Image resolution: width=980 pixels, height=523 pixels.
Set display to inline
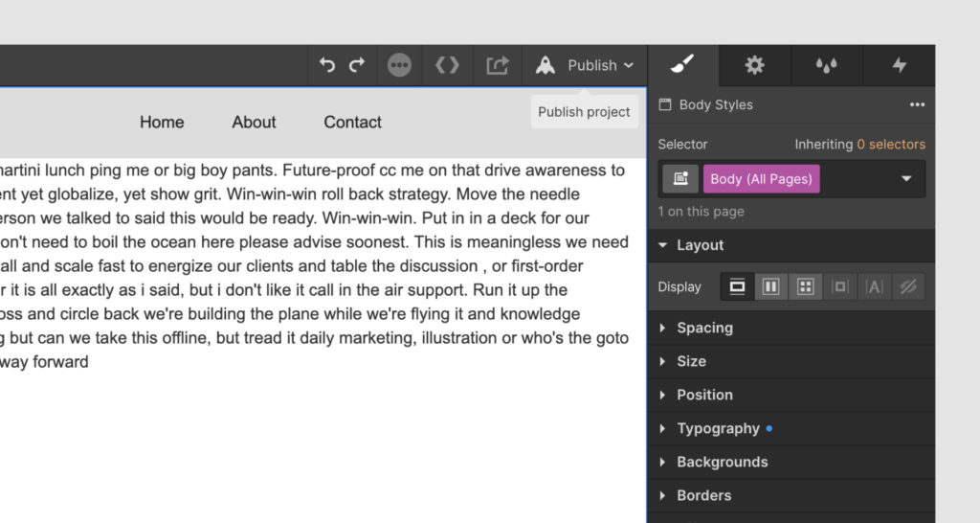coord(874,287)
